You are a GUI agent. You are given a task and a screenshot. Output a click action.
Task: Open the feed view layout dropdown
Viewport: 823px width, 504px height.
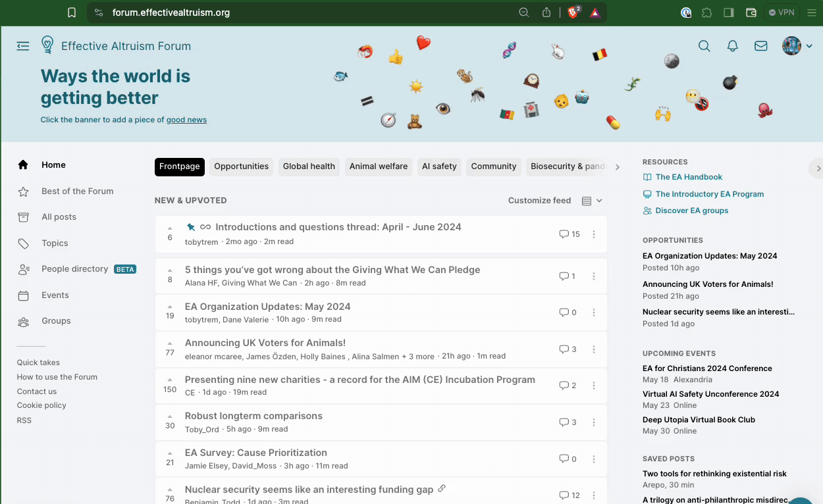pyautogui.click(x=592, y=201)
